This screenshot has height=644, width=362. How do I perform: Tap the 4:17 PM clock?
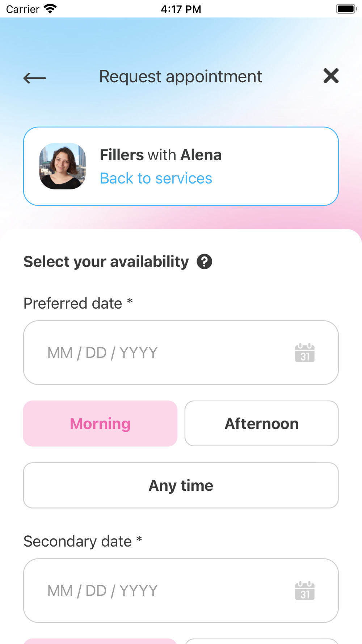point(181,9)
